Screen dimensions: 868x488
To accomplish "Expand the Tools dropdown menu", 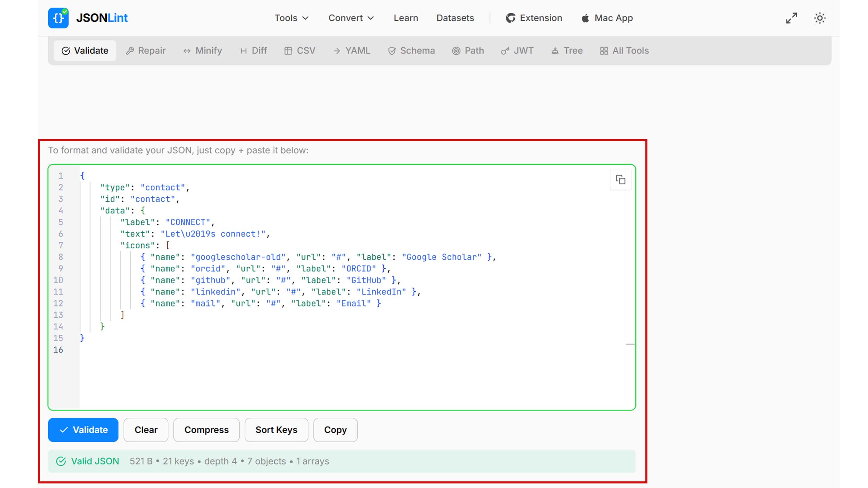I will point(291,18).
